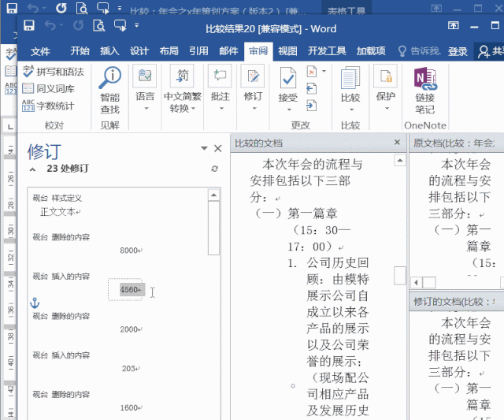The height and width of the screenshot is (420, 504).
Task: Select the inserted content 4560 entry
Action: point(132,289)
